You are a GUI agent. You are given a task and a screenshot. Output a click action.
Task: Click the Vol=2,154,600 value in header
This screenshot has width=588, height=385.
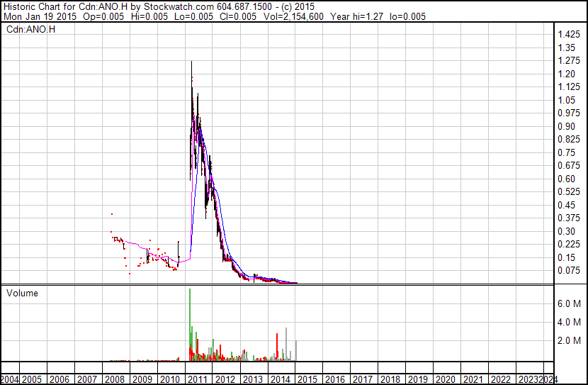293,16
